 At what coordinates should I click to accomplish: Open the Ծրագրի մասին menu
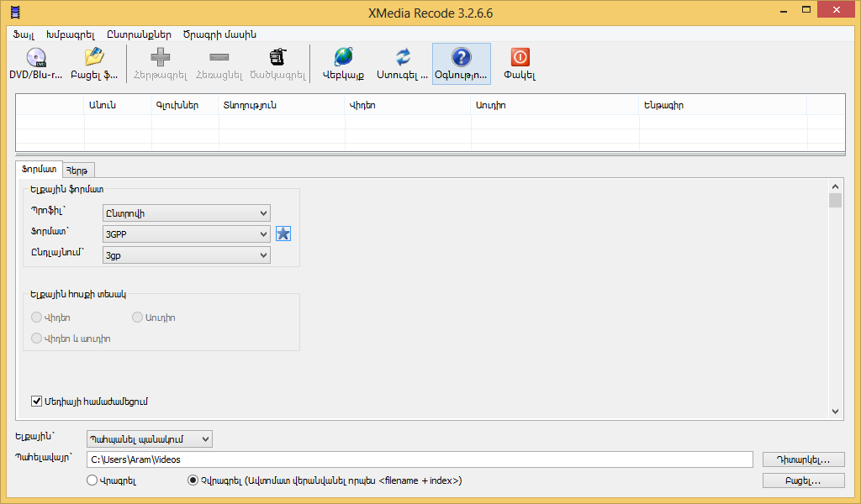click(x=219, y=34)
